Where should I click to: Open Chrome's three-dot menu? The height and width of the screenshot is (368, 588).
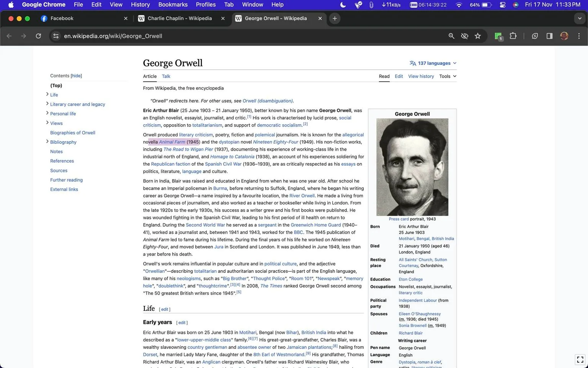[579, 36]
